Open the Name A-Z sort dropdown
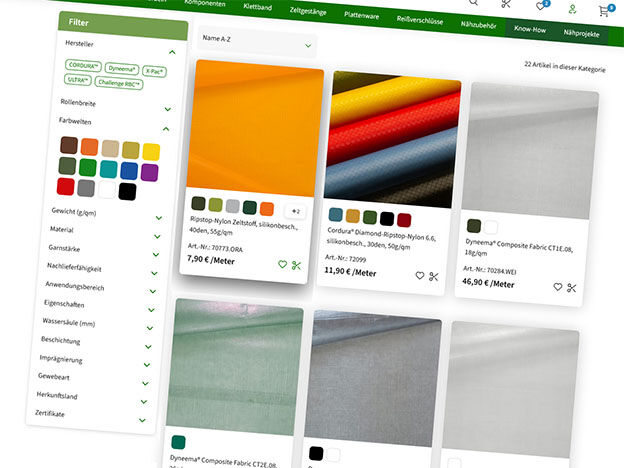Viewport: 624px width, 468px height. pos(256,41)
